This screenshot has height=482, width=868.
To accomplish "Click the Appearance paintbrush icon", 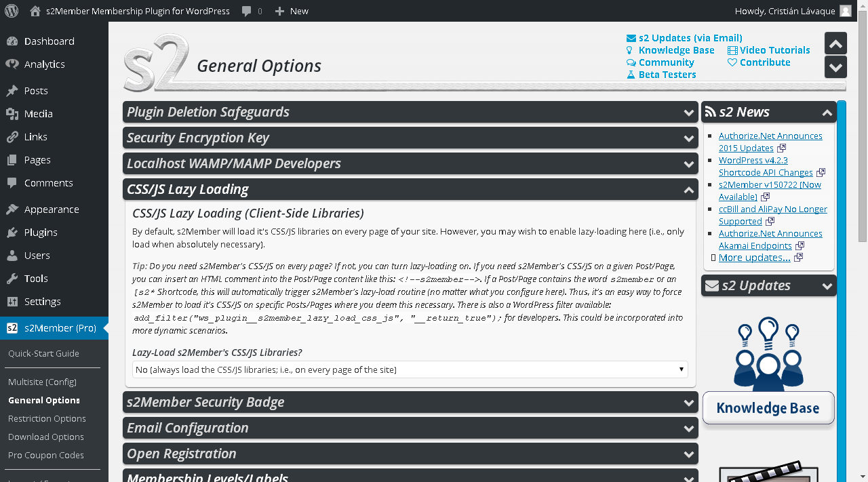I will [x=12, y=209].
